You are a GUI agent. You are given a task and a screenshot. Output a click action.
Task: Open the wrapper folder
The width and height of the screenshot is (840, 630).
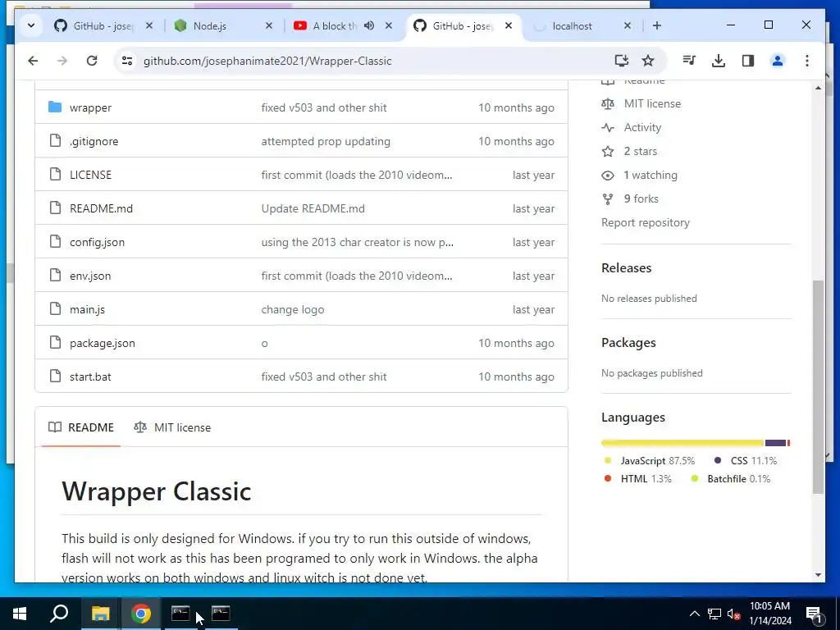pyautogui.click(x=90, y=107)
